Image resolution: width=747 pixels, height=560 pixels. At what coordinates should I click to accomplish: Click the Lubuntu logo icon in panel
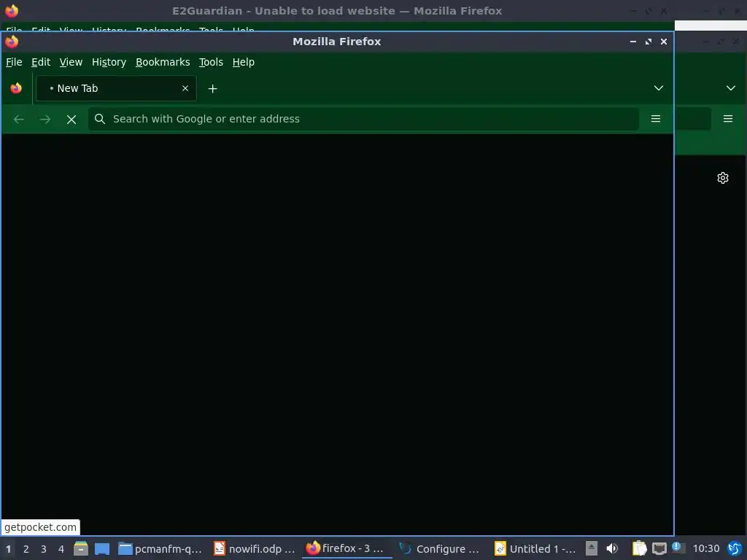tap(735, 548)
